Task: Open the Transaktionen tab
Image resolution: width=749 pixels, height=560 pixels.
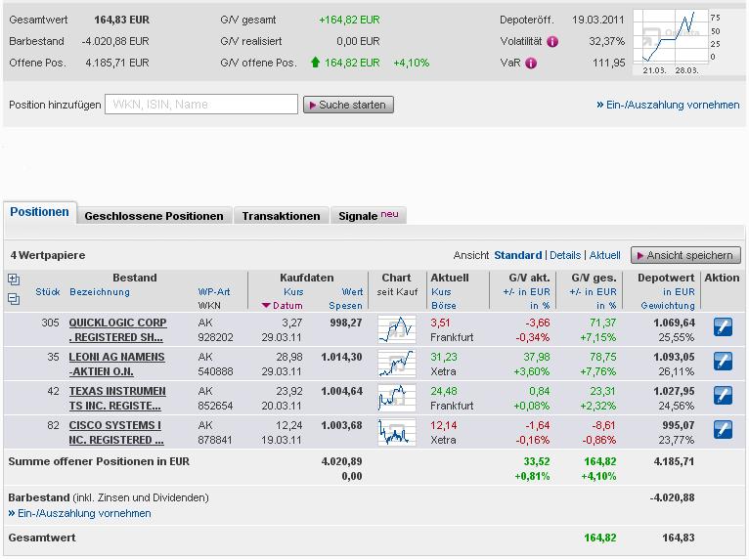Action: coord(281,216)
